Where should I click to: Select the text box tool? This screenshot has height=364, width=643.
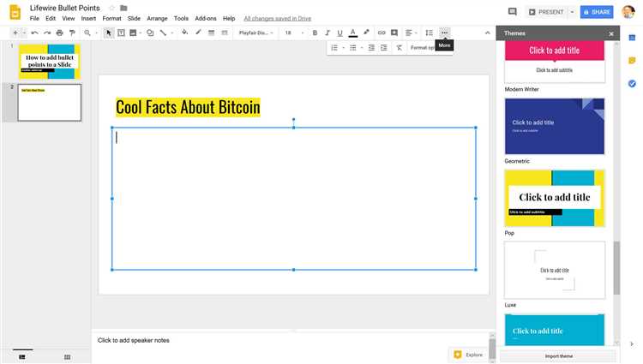(122, 33)
